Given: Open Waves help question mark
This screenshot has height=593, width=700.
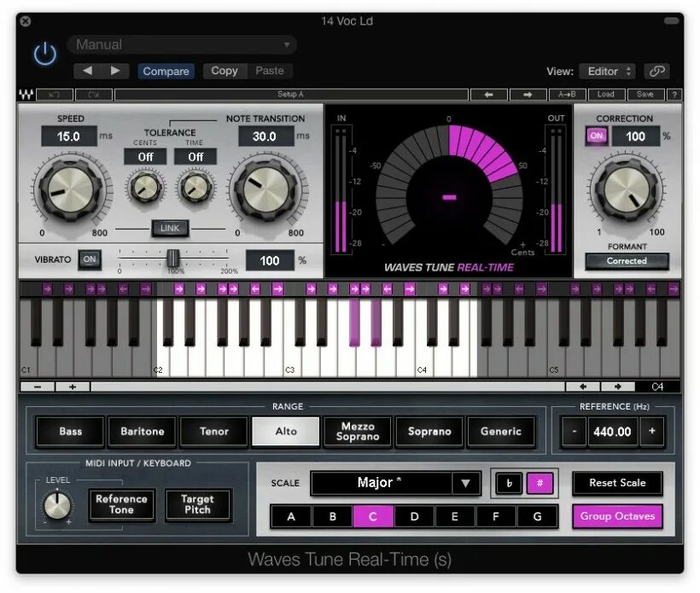Looking at the screenshot, I should click(x=674, y=95).
